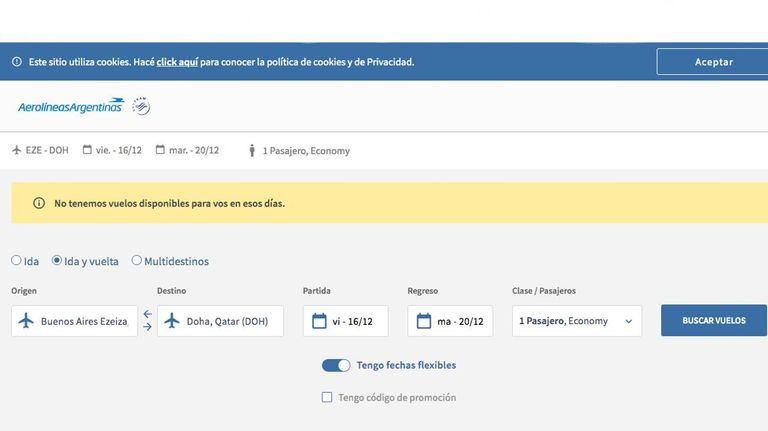The width and height of the screenshot is (768, 431).
Task: Click the EZE - DOH route summary
Action: coord(47,150)
